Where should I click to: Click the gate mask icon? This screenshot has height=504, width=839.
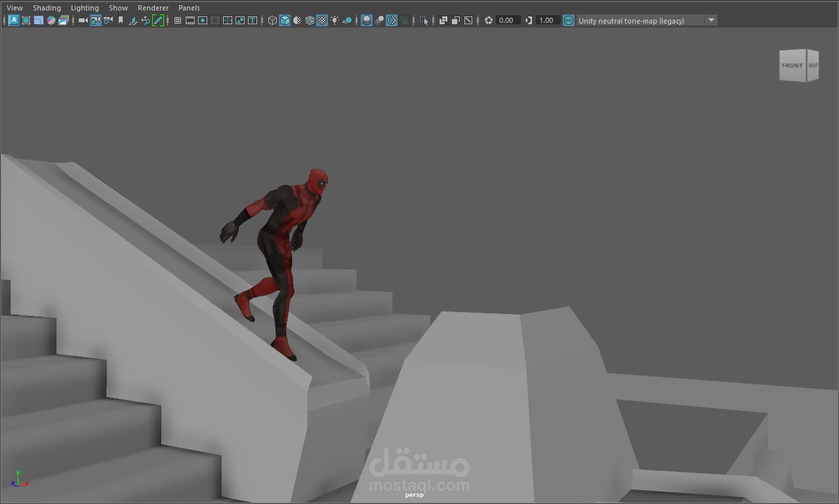[x=215, y=20]
